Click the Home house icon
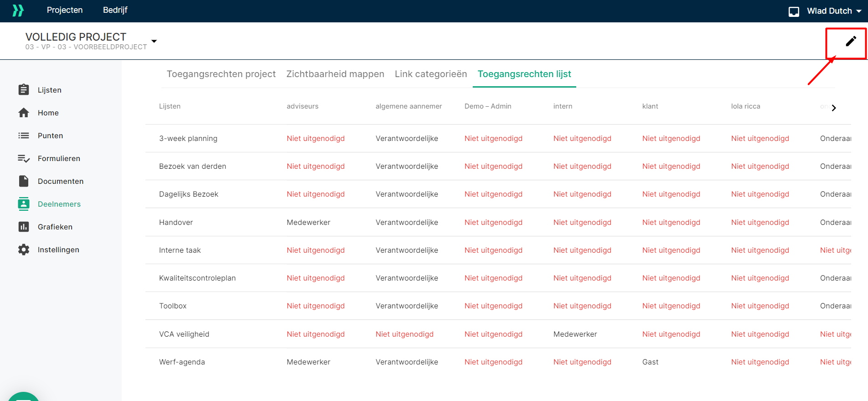 (24, 113)
